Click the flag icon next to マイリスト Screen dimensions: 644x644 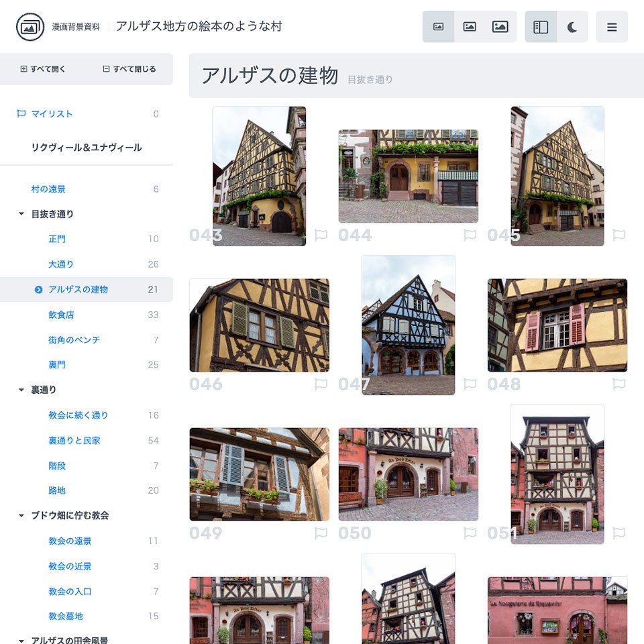coord(23,114)
